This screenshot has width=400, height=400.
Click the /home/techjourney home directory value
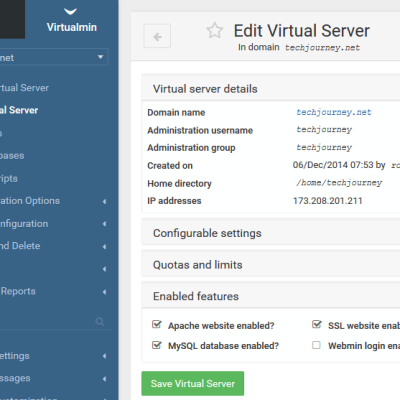click(x=339, y=183)
